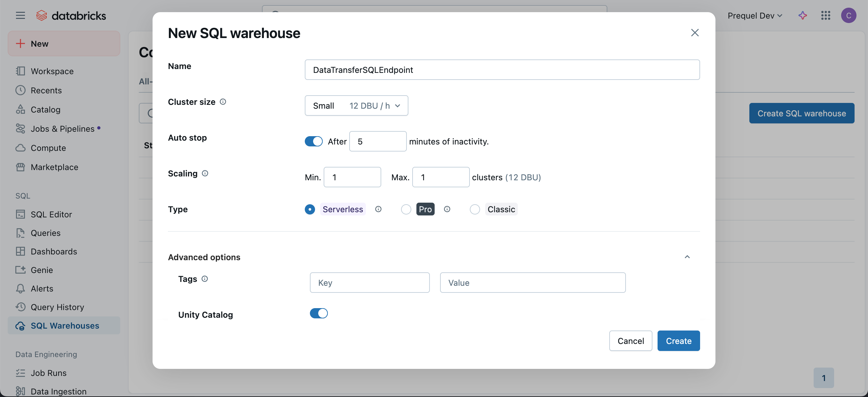Open the Prequel Dev workspace switcher
868x397 pixels.
[x=754, y=15]
